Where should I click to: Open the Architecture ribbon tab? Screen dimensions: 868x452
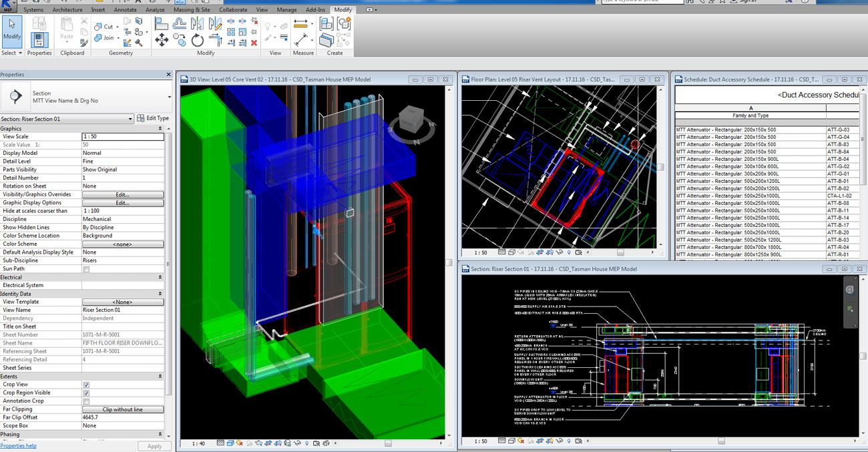pyautogui.click(x=67, y=10)
